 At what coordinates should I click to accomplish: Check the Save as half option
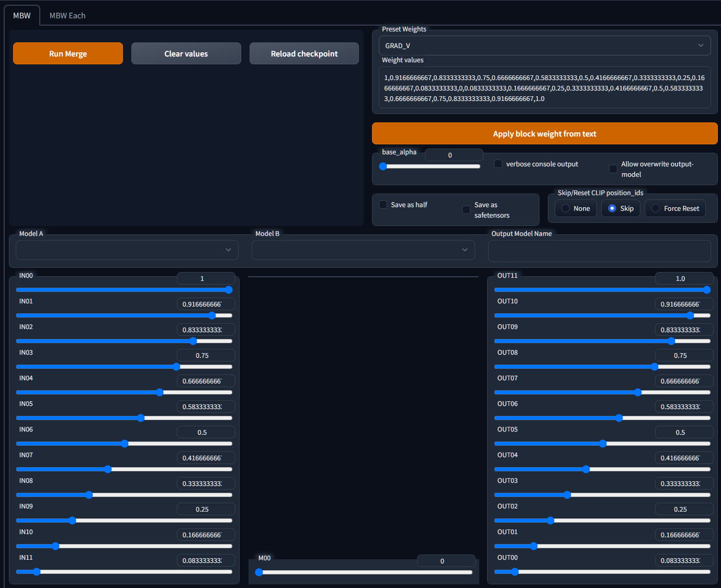[x=383, y=205]
